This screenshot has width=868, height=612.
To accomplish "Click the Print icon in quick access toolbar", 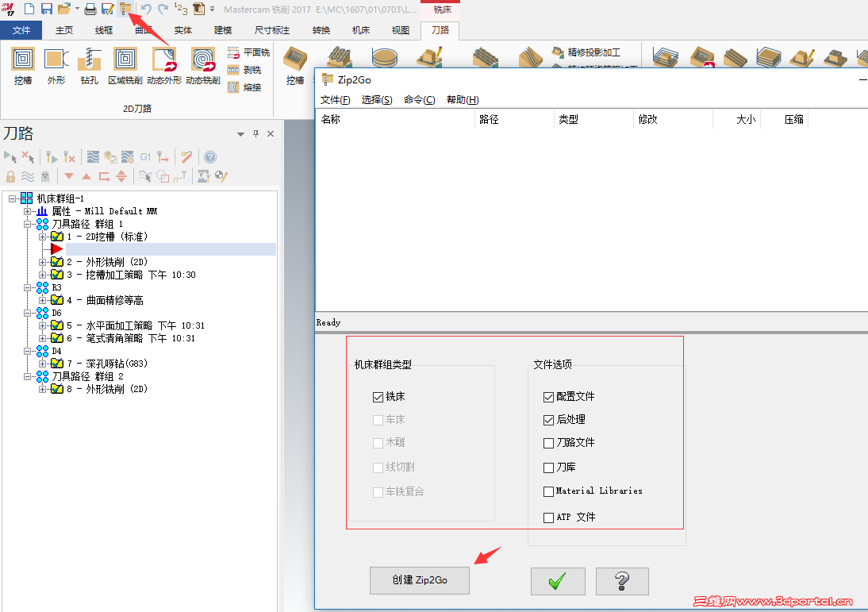I will coord(90,9).
